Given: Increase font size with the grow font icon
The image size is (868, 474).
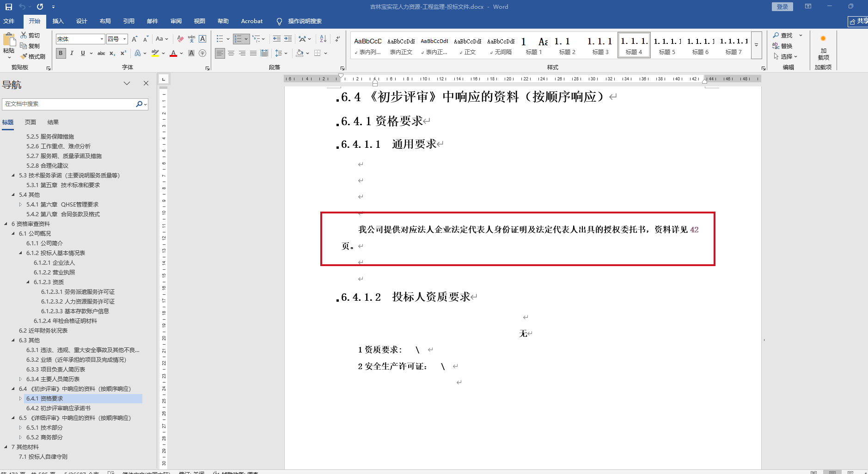Looking at the screenshot, I should 134,39.
